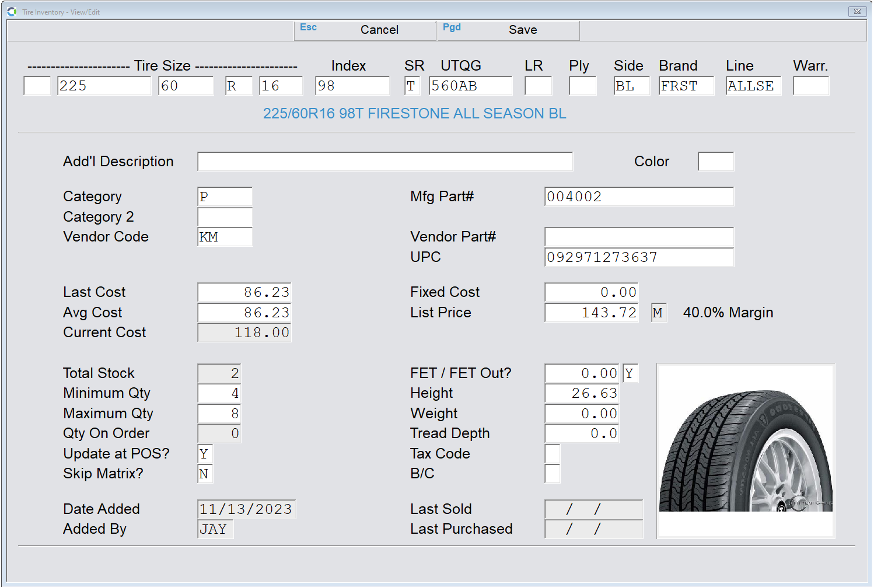Click the Last Purchased date field
This screenshot has width=874, height=588.
(x=594, y=529)
